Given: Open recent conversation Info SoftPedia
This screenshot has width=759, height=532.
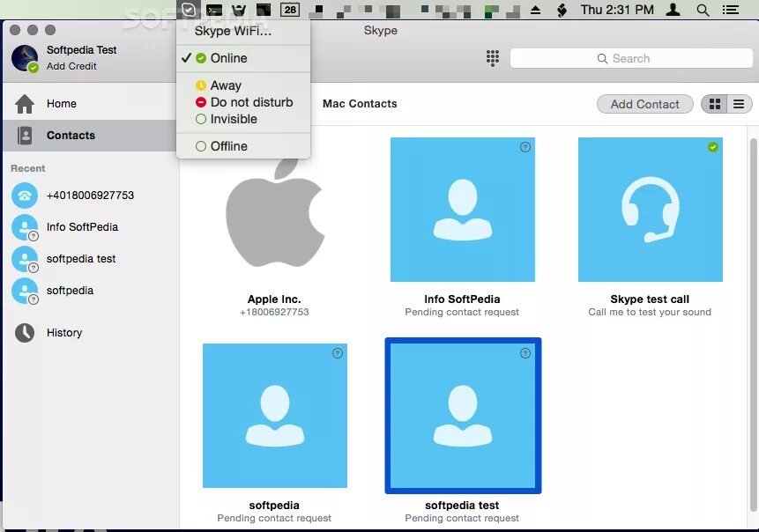Looking at the screenshot, I should point(91,227).
